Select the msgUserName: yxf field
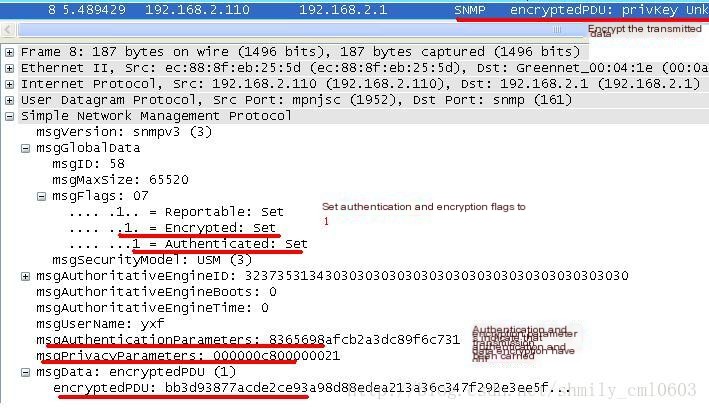 point(100,324)
